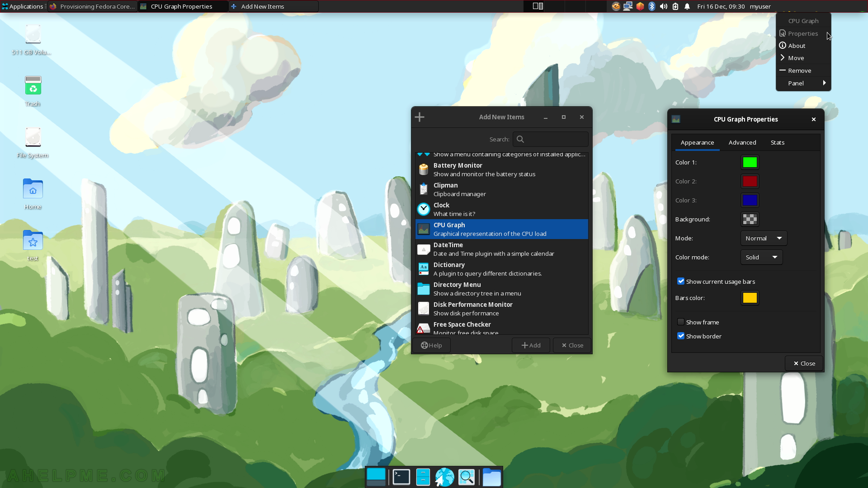Open the myuser session menu
This screenshot has width=868, height=488.
(x=760, y=6)
